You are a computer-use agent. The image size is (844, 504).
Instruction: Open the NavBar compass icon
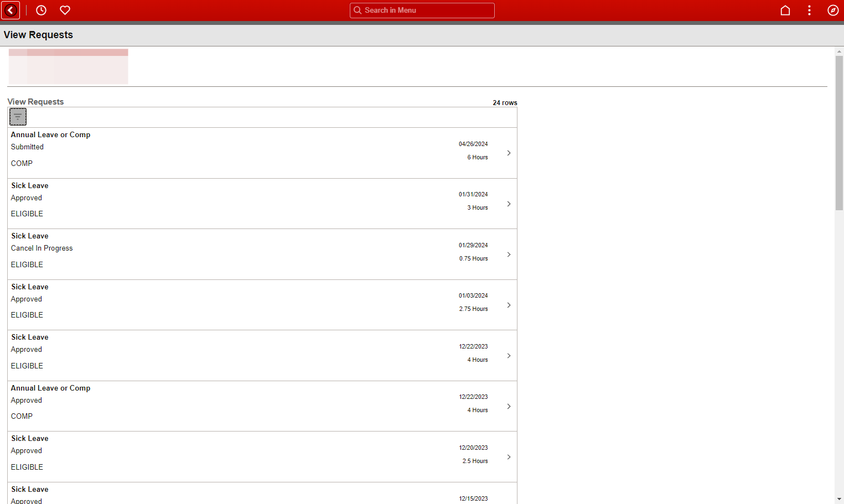(x=833, y=11)
